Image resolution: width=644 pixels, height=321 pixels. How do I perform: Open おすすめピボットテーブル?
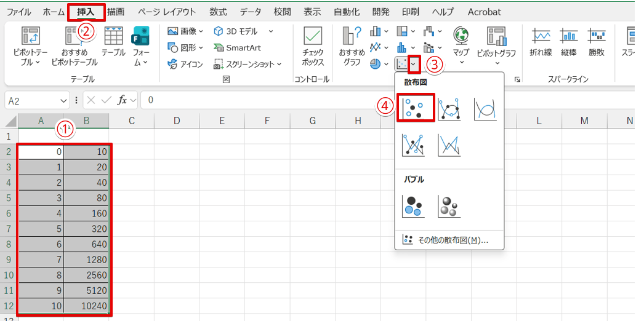click(74, 47)
